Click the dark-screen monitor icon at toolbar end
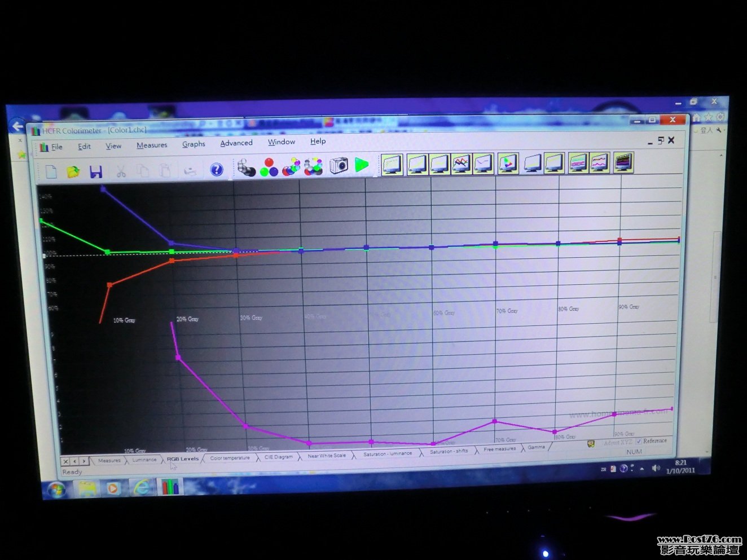Image resolution: width=747 pixels, height=560 pixels. (623, 162)
